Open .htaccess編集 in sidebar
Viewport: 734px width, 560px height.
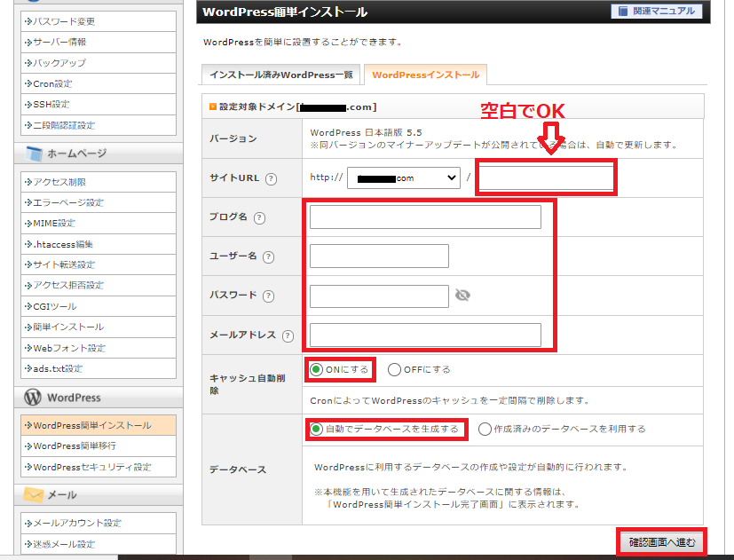pos(99,244)
